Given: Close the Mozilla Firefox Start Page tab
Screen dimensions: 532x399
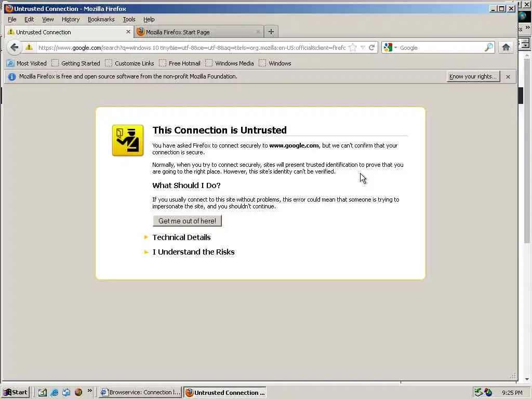Looking at the screenshot, I should [x=258, y=32].
